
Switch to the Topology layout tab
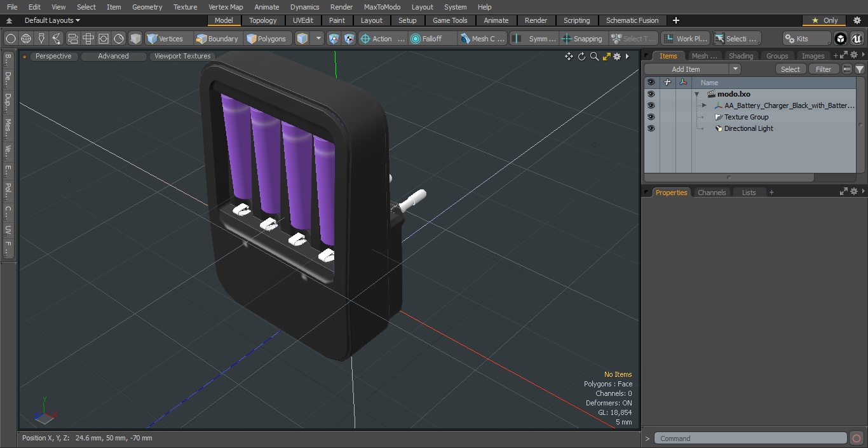pos(263,20)
